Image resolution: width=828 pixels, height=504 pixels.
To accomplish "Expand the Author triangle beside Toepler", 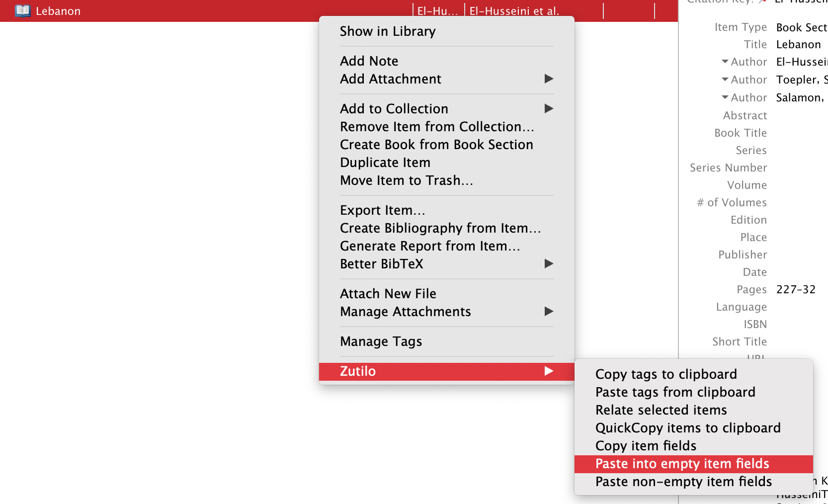I will (x=724, y=80).
